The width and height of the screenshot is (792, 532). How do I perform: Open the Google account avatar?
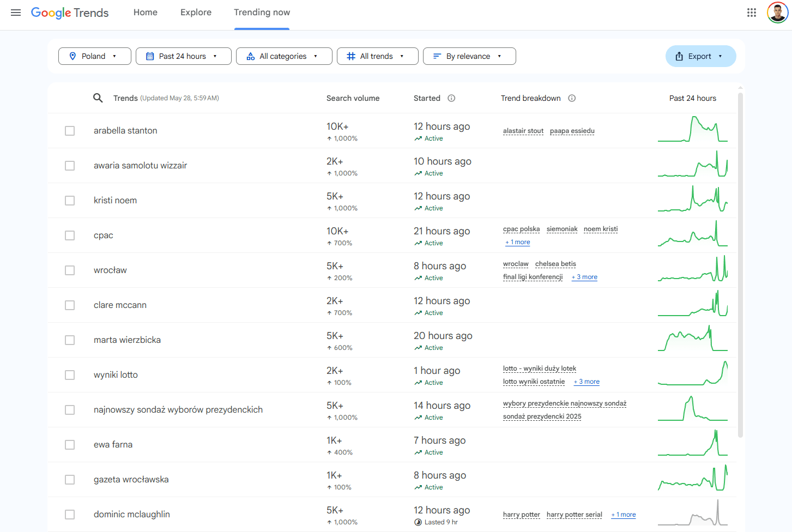coord(777,13)
